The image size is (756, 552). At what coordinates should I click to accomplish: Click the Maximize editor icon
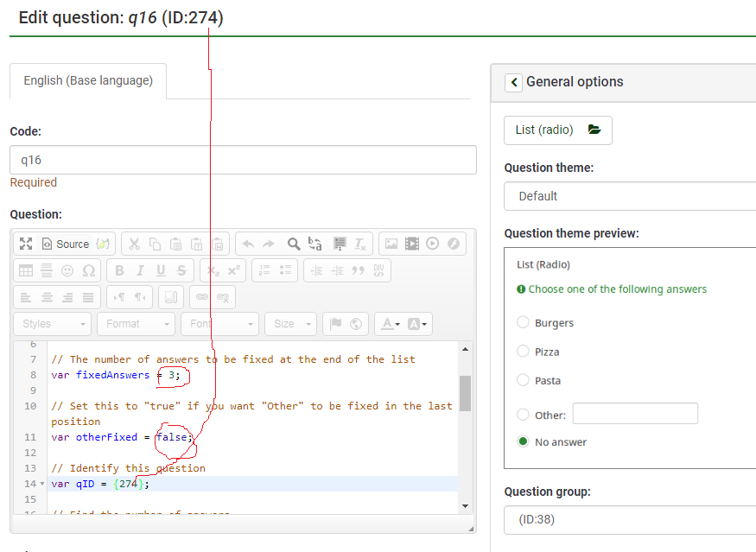click(x=26, y=244)
